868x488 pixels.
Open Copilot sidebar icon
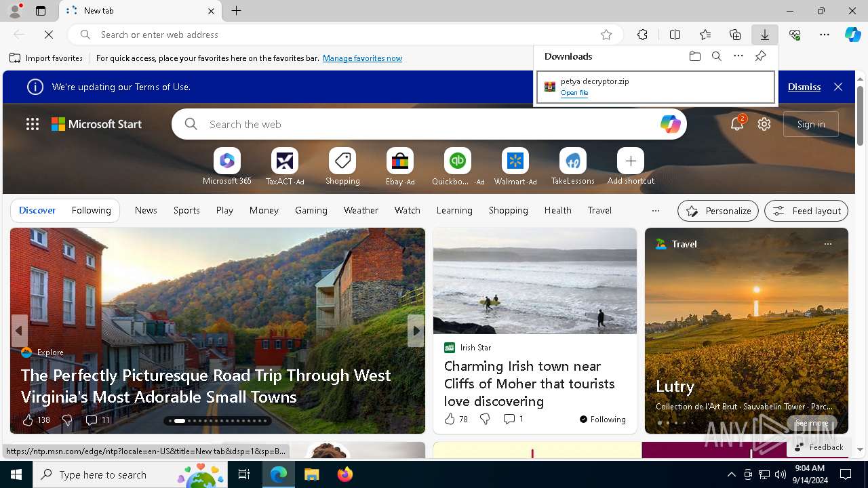pyautogui.click(x=852, y=35)
